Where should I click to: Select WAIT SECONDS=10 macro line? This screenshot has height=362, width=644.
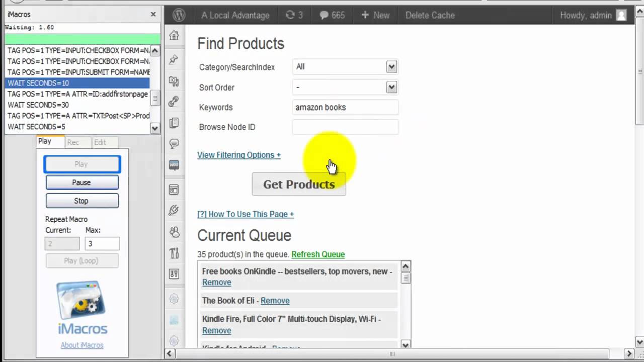click(x=77, y=83)
